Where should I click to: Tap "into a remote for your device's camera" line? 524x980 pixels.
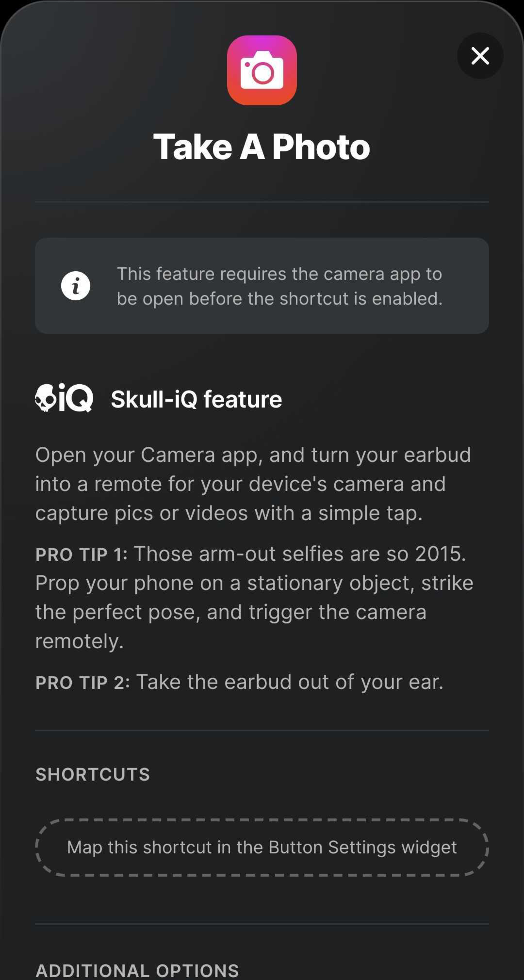pyautogui.click(x=240, y=484)
